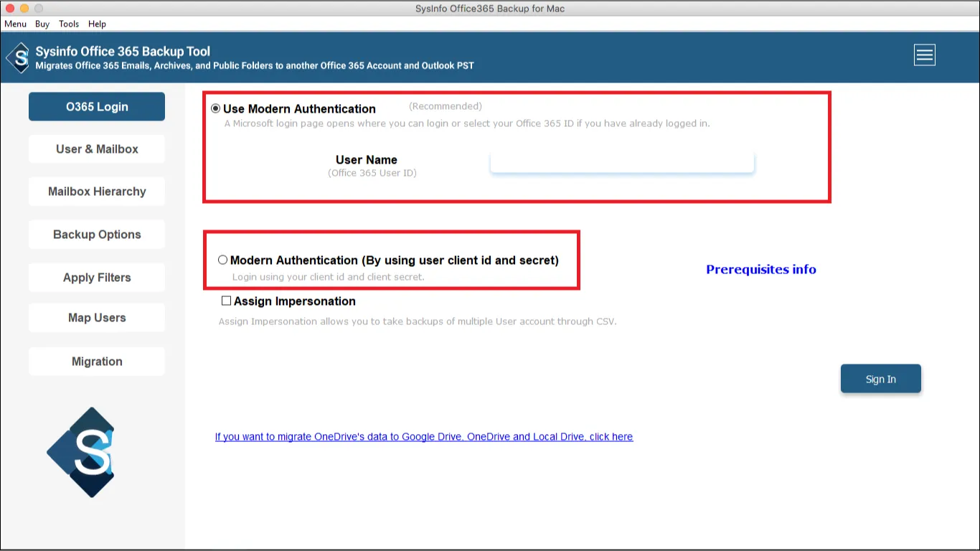
Task: Open the hamburger menu icon in header
Action: pyautogui.click(x=924, y=55)
